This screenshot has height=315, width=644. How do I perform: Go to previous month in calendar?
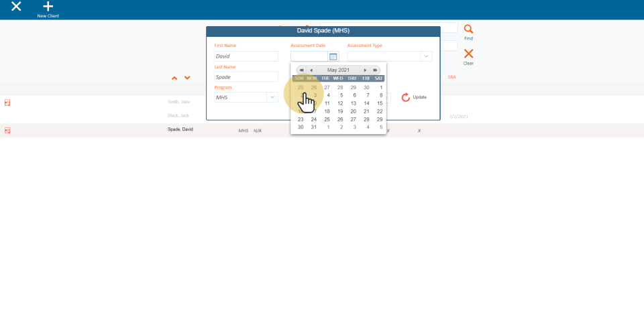click(311, 70)
